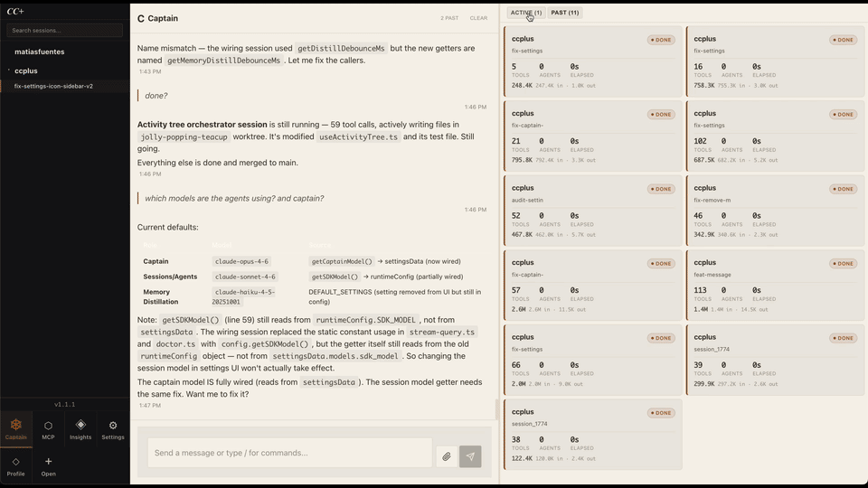Click DONE badge on feat-message card
The height and width of the screenshot is (488, 868).
(843, 264)
